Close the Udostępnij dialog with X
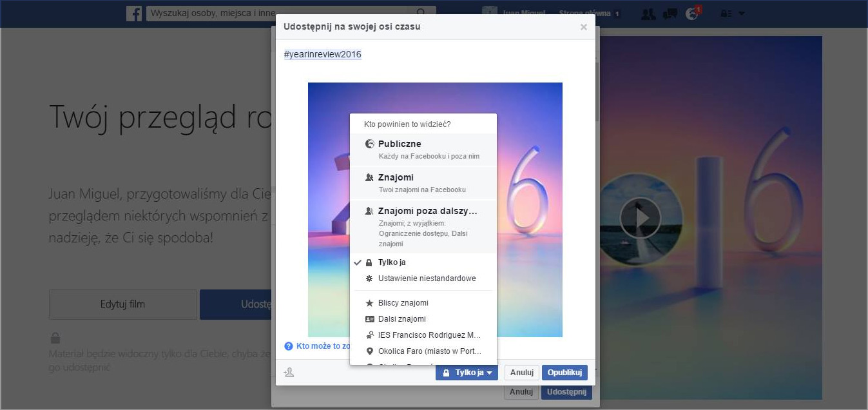Image resolution: width=868 pixels, height=410 pixels. pyautogui.click(x=583, y=27)
